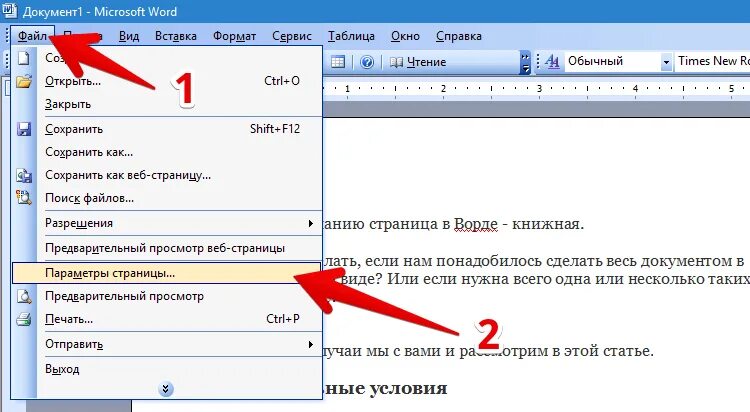Screen dimensions: 750x412
Task: Choose Поиск файлов... menu entry
Action: 167,198
